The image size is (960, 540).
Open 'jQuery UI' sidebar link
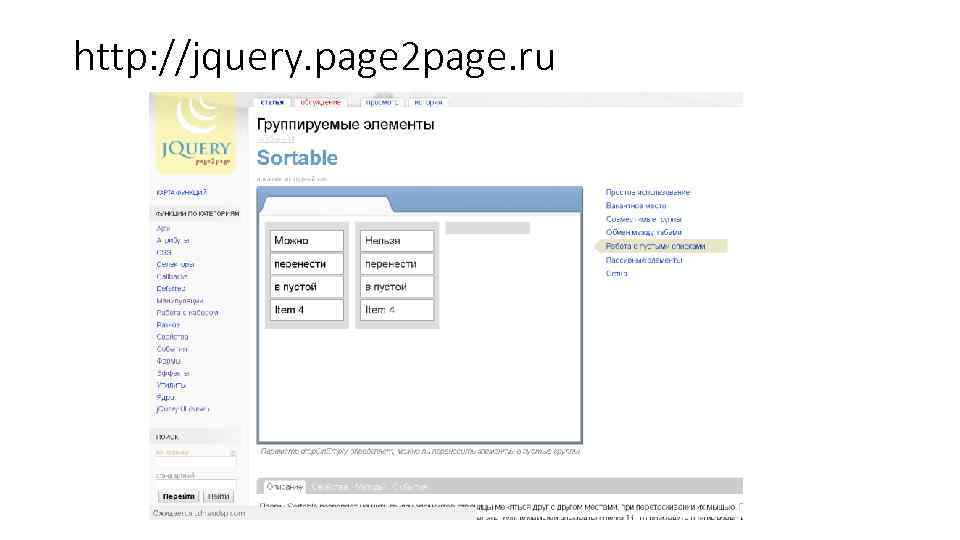click(x=182, y=409)
